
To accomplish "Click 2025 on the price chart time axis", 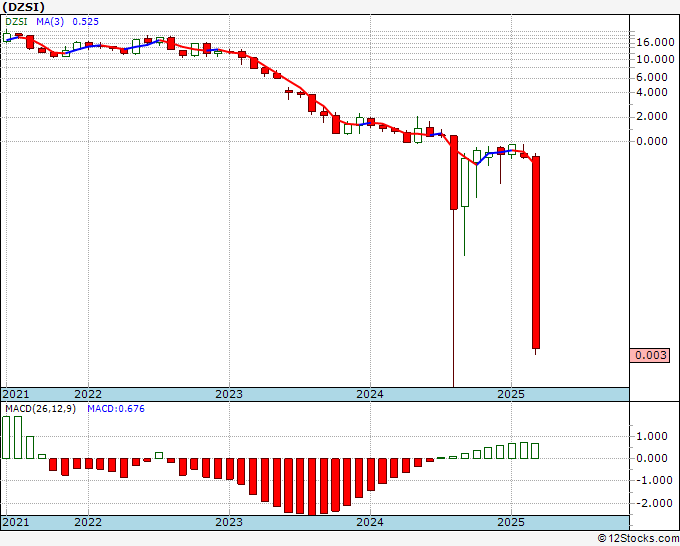I will pos(511,394).
